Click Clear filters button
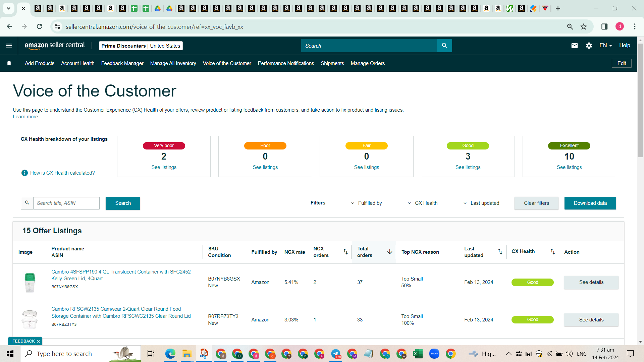This screenshot has height=362, width=644. [536, 203]
